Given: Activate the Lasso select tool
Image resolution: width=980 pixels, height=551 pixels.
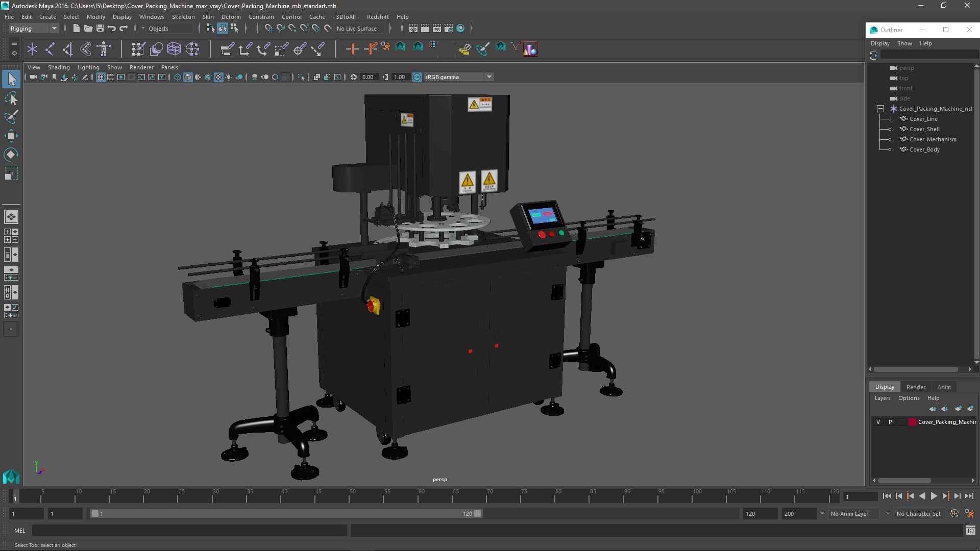Looking at the screenshot, I should [x=11, y=98].
